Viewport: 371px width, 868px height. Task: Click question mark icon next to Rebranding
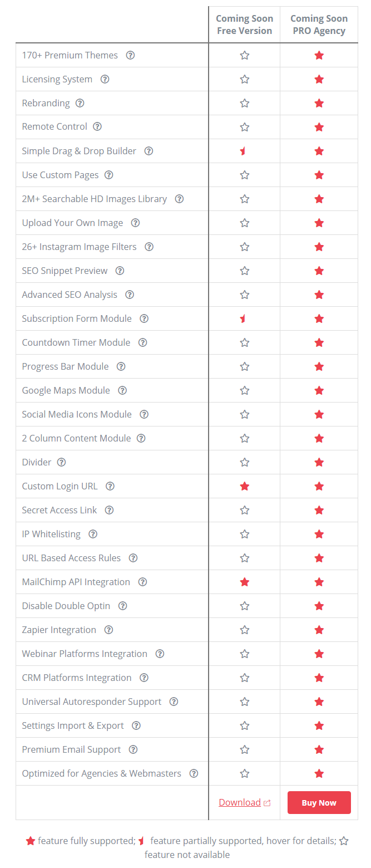[x=80, y=103]
